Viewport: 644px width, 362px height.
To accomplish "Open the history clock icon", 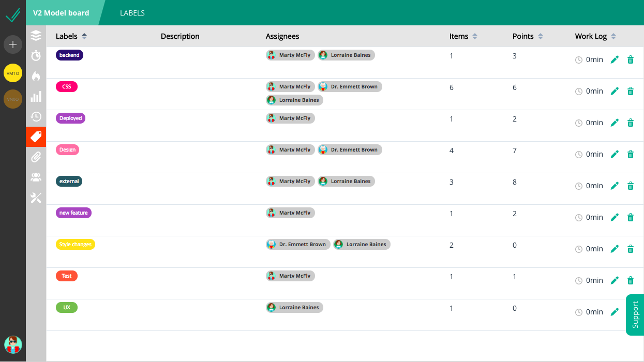I will [x=36, y=116].
